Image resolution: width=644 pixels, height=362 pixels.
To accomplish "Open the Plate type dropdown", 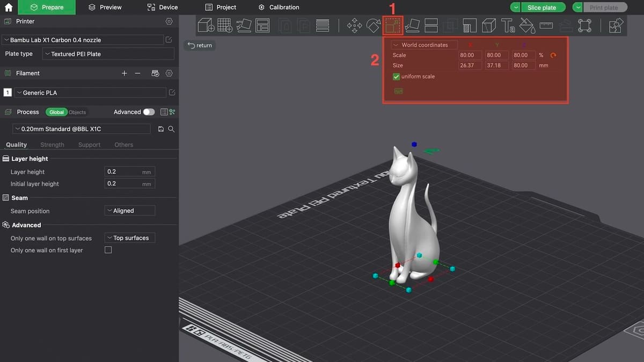I will tap(108, 54).
